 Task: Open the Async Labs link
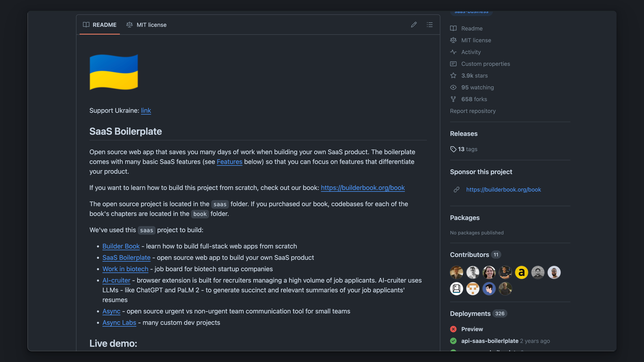point(119,323)
